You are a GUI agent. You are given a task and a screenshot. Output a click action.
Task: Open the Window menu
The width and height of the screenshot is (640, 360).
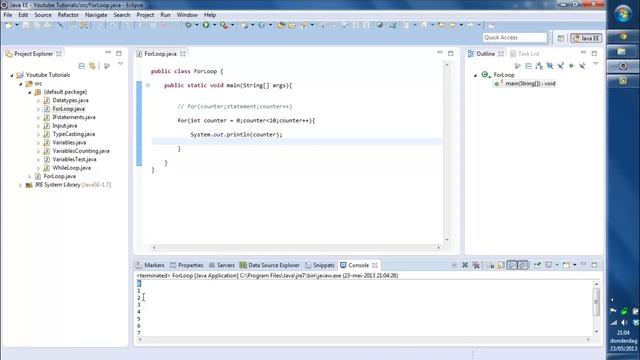(x=187, y=15)
